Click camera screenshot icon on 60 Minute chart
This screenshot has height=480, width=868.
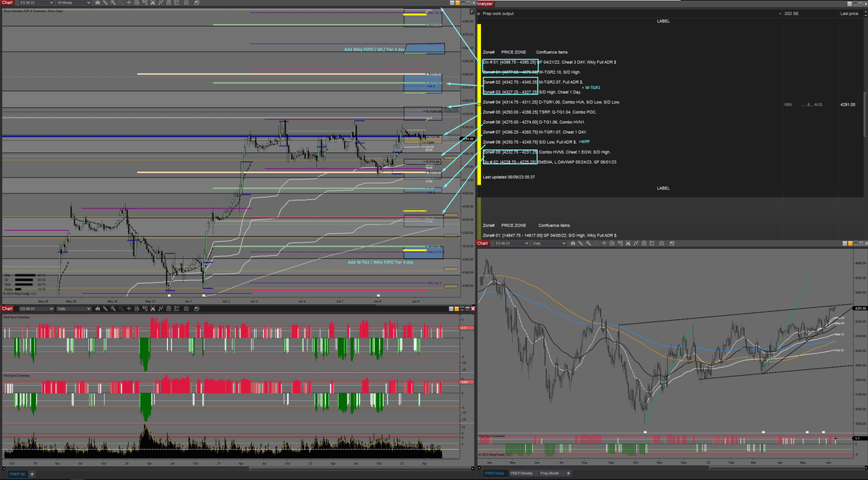pyautogui.click(x=186, y=3)
